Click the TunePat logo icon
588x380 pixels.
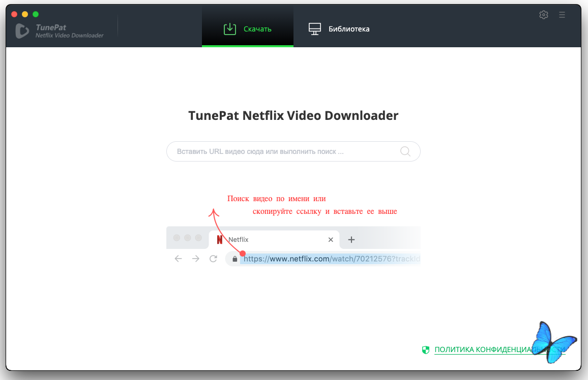[22, 31]
